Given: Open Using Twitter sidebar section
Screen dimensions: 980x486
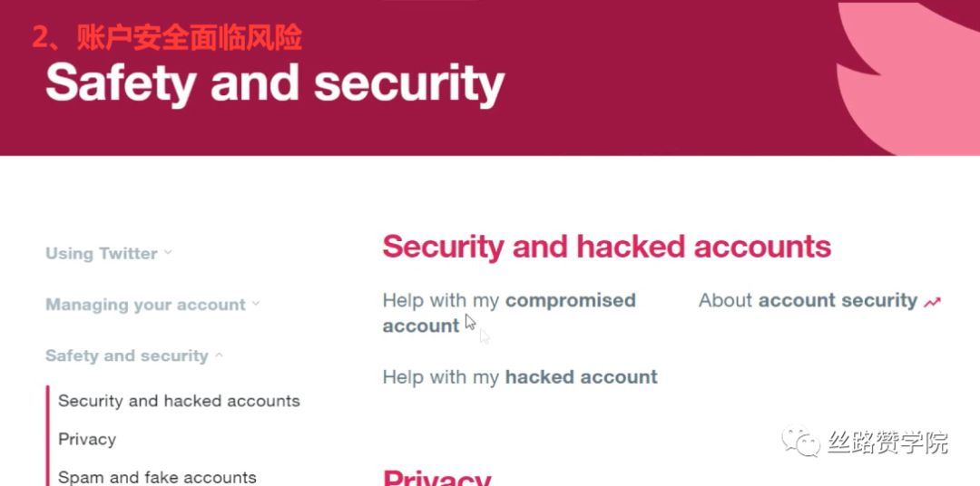Looking at the screenshot, I should (x=102, y=254).
